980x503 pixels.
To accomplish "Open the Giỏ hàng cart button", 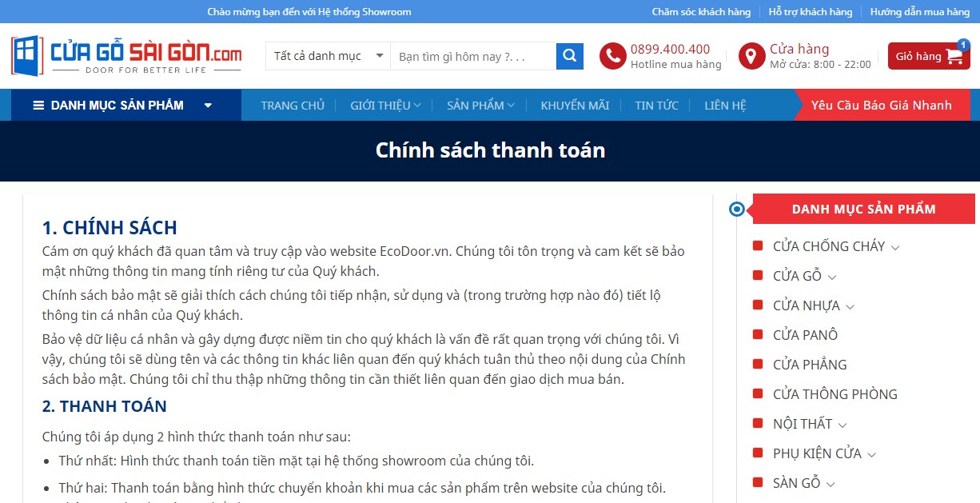I will tap(929, 56).
